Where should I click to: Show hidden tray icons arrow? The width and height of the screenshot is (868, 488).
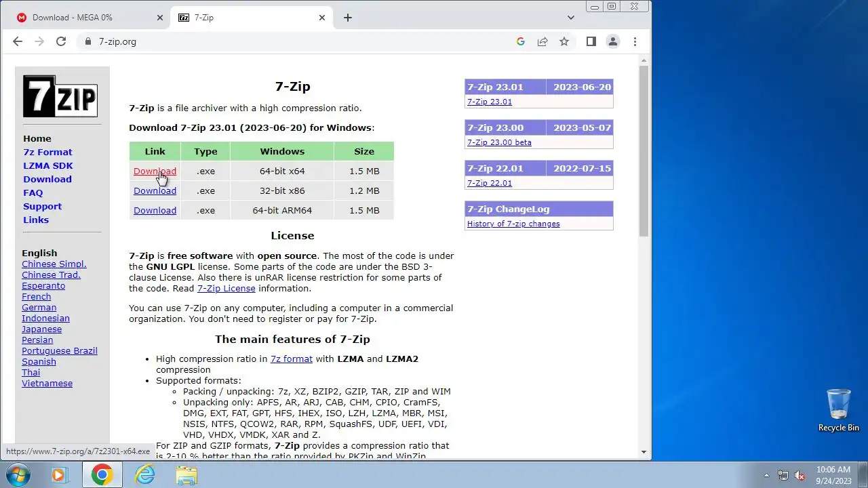(x=766, y=475)
